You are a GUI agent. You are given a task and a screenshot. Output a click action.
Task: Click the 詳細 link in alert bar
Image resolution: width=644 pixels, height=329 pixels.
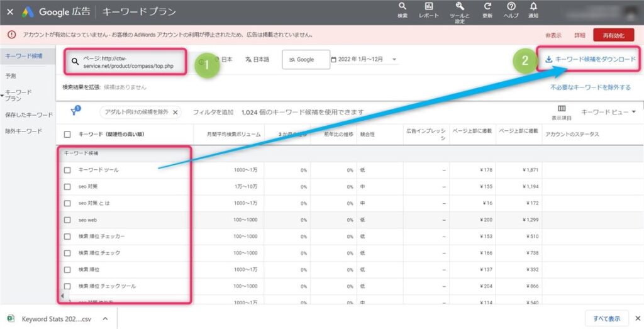580,35
